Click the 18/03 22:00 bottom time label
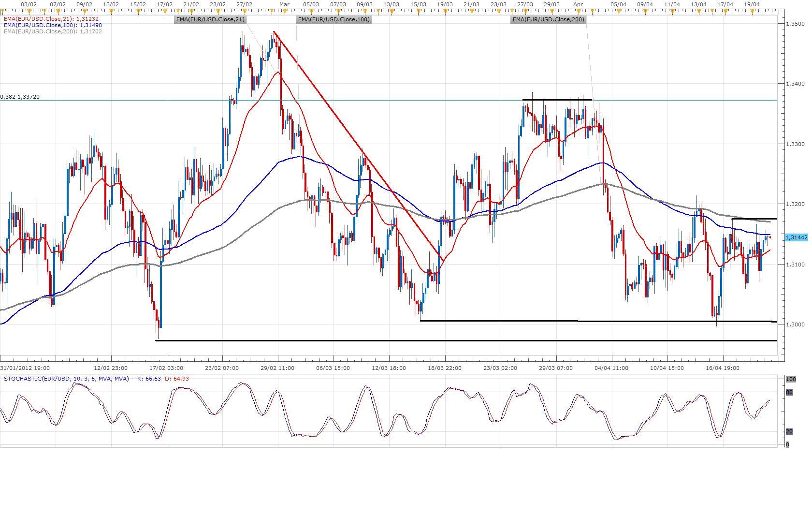Viewport: 812px width, 530px height. (444, 368)
